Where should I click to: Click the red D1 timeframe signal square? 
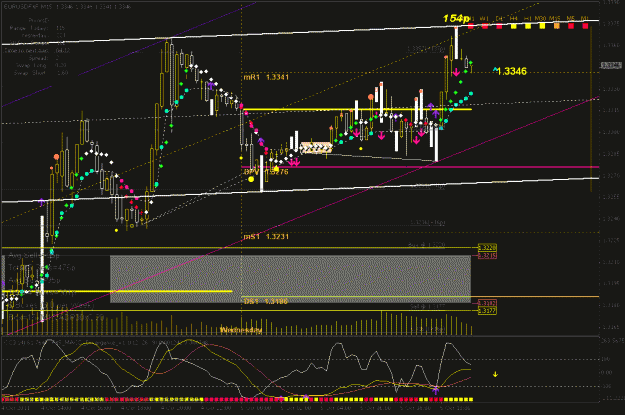click(x=499, y=26)
